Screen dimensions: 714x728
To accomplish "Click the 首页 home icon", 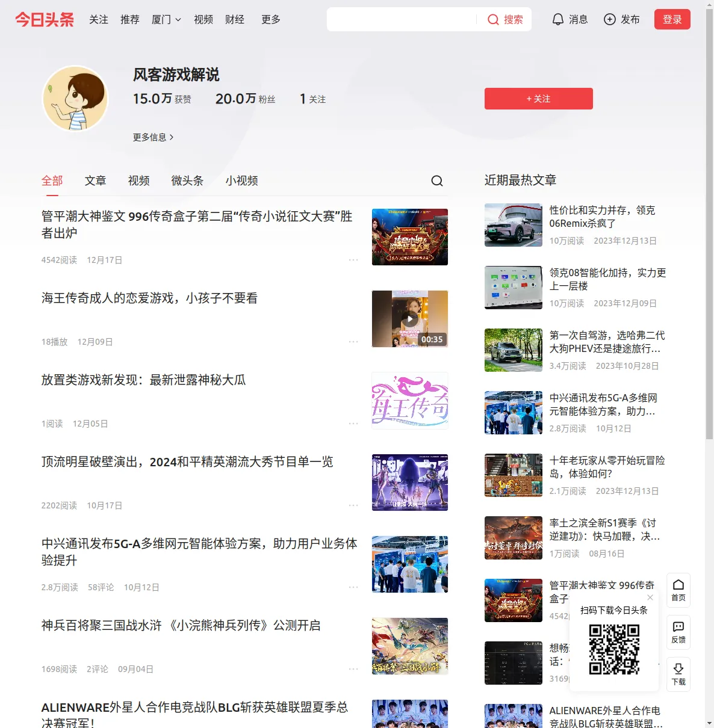I will click(x=678, y=590).
